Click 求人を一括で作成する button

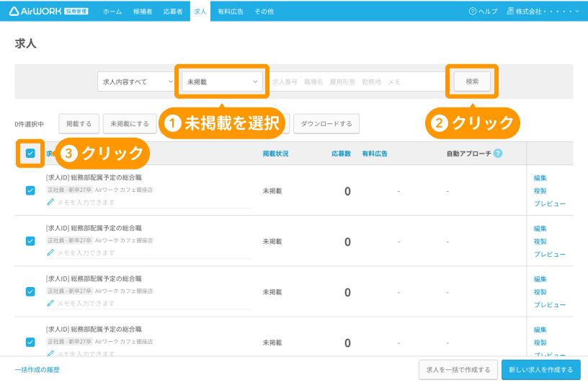[x=458, y=369]
